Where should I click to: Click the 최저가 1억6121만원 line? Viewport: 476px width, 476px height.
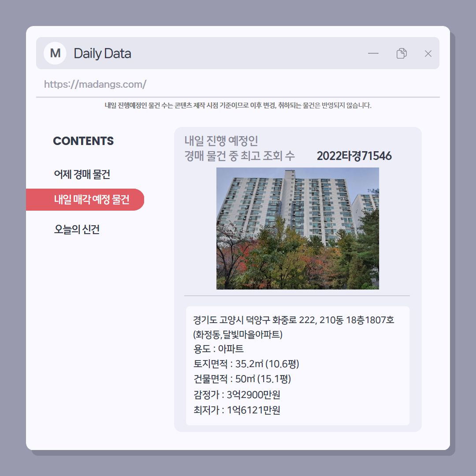click(237, 410)
